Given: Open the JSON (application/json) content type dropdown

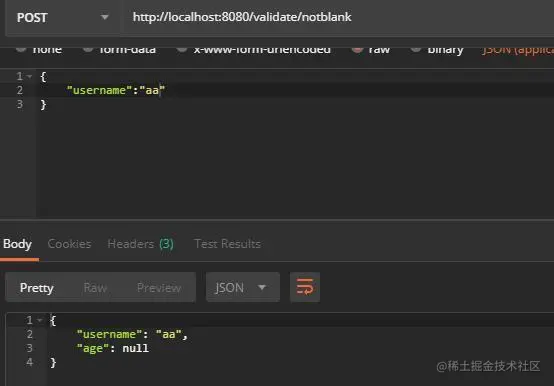Looking at the screenshot, I should coord(518,50).
